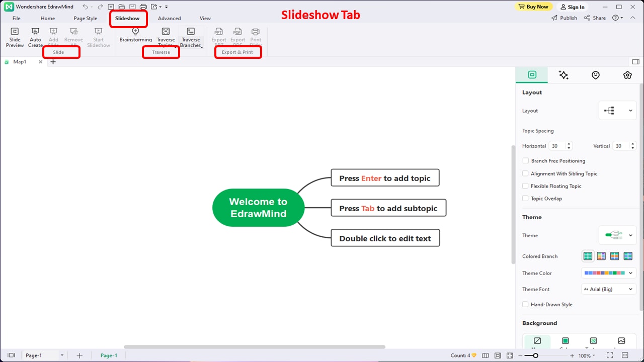Create a new file from the quick access toolbar
Screen dimensions: 644x362
[111, 7]
